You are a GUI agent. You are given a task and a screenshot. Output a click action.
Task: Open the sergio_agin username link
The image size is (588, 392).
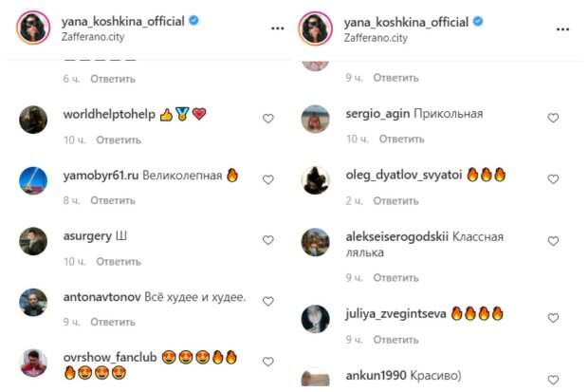pyautogui.click(x=377, y=114)
